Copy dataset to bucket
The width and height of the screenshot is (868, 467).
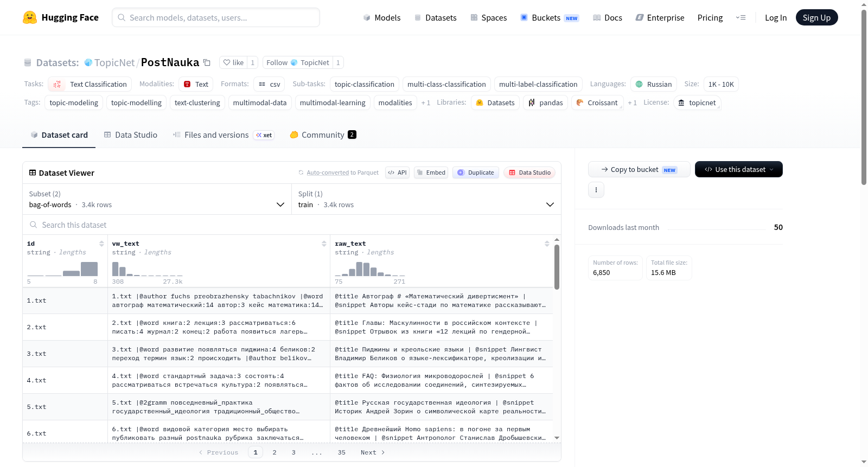639,169
